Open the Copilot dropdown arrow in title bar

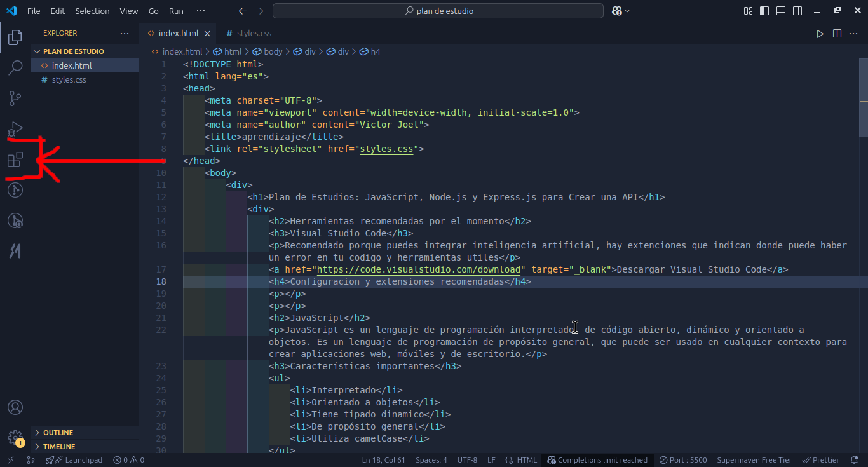(628, 11)
